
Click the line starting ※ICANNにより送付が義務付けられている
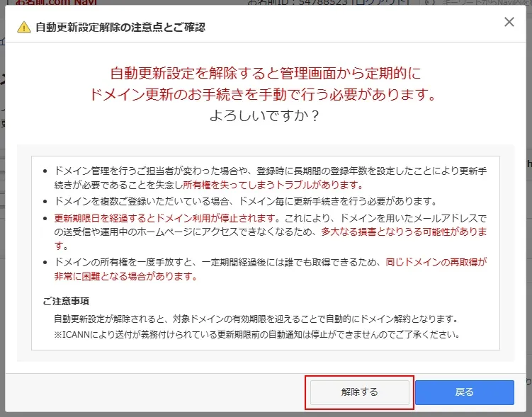point(257,335)
